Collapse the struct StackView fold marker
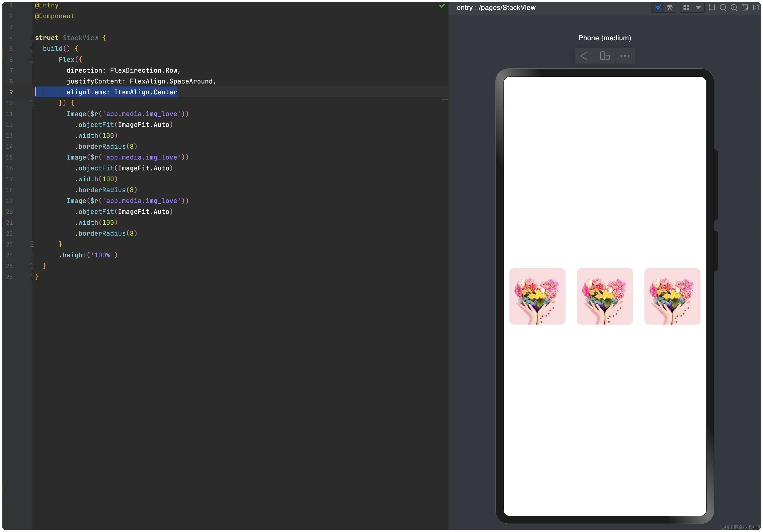763x532 pixels. [32, 38]
